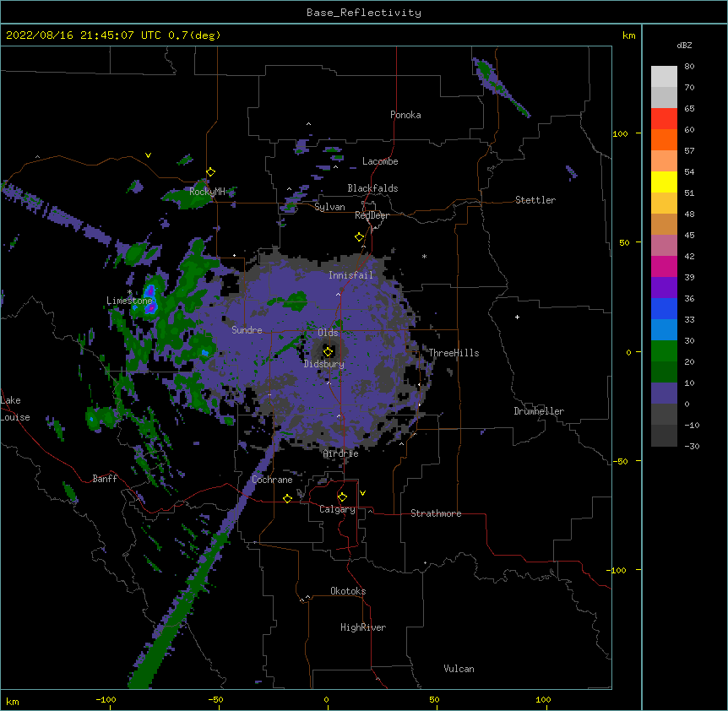Click the Innisfail town label
This screenshot has width=728, height=711.
click(x=350, y=275)
